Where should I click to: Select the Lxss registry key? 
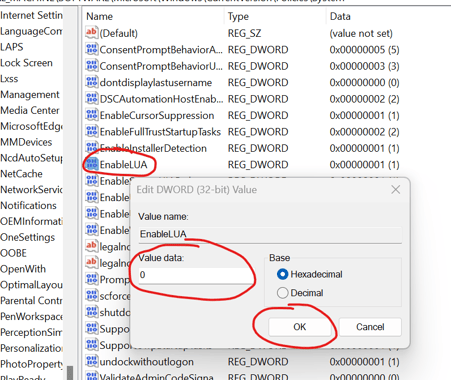click(x=9, y=79)
